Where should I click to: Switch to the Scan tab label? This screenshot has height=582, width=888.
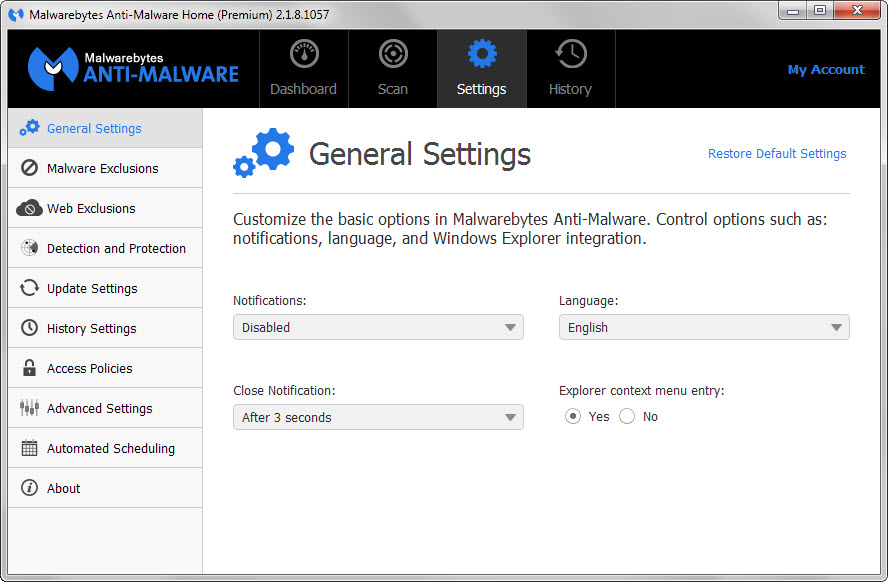(393, 89)
